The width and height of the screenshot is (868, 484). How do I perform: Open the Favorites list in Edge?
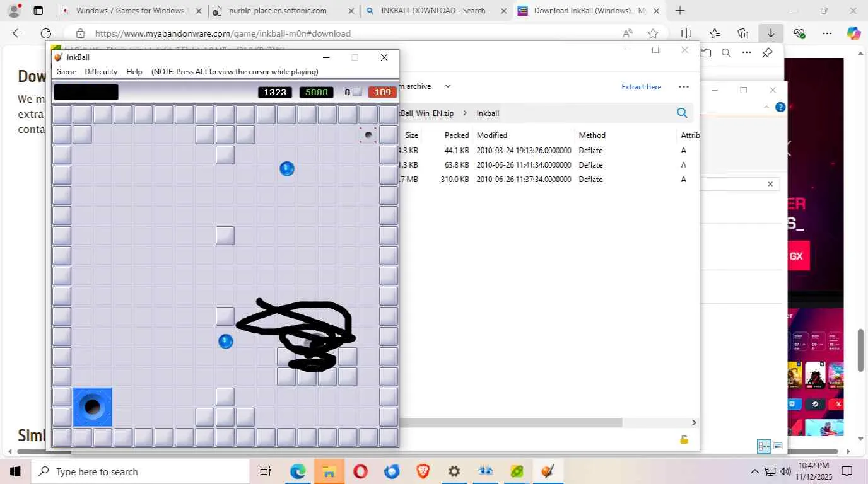pos(715,33)
